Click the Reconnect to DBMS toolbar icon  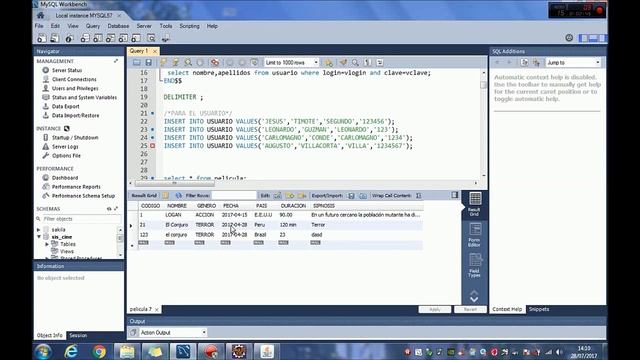tap(166, 38)
